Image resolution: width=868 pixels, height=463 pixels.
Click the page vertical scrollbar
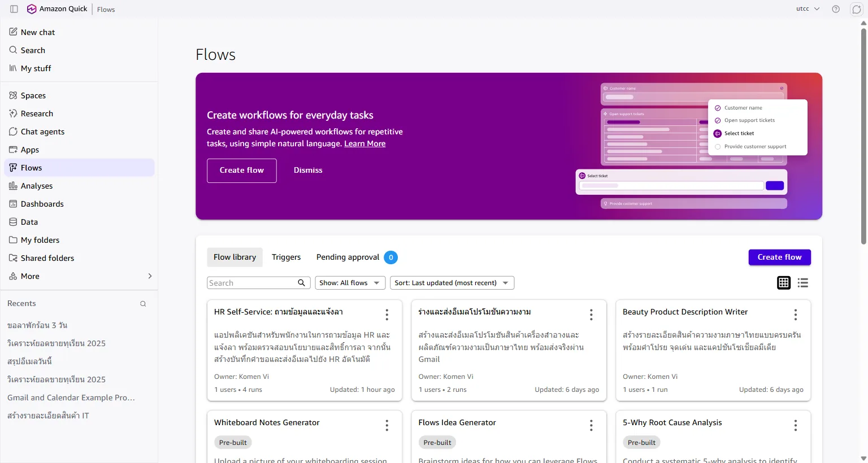863,136
